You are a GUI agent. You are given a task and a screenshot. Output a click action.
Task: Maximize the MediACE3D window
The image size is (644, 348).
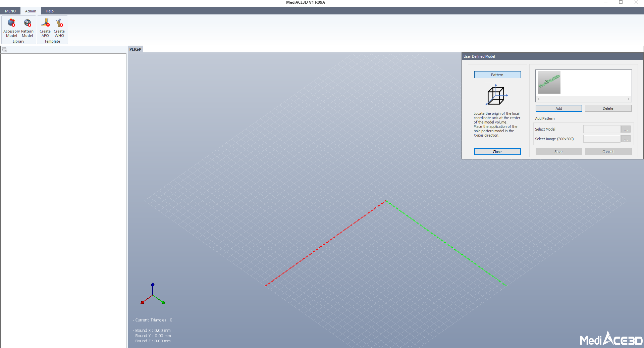(621, 2)
